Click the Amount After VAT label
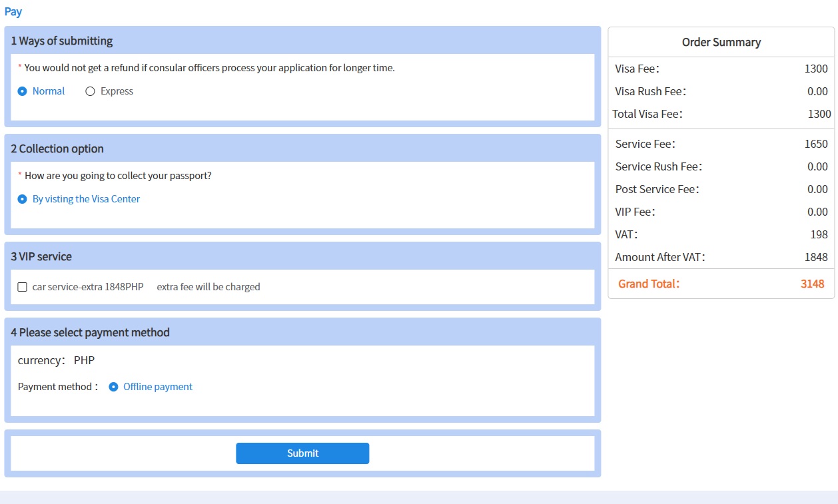 pyautogui.click(x=659, y=257)
